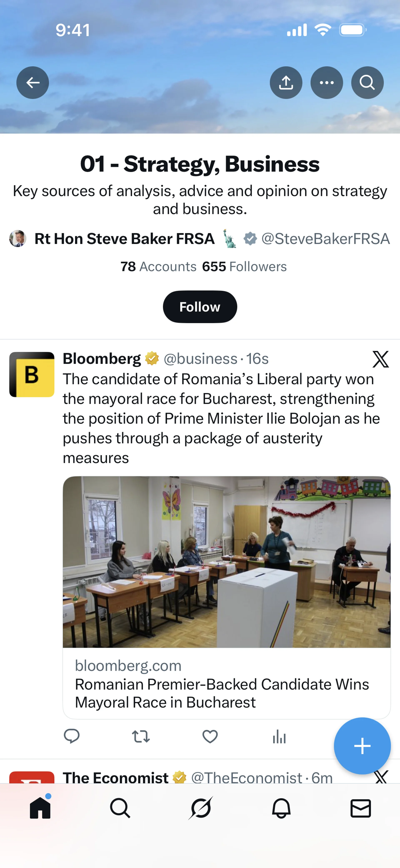Tap the search icon in header

(x=367, y=83)
